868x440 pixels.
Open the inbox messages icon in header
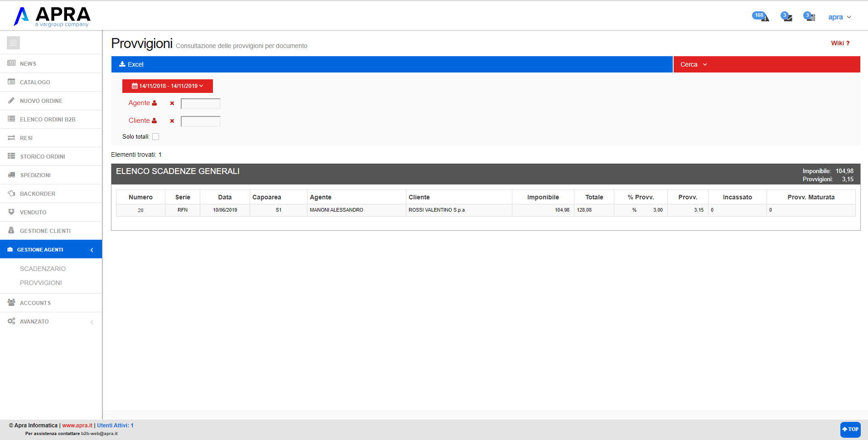click(786, 17)
